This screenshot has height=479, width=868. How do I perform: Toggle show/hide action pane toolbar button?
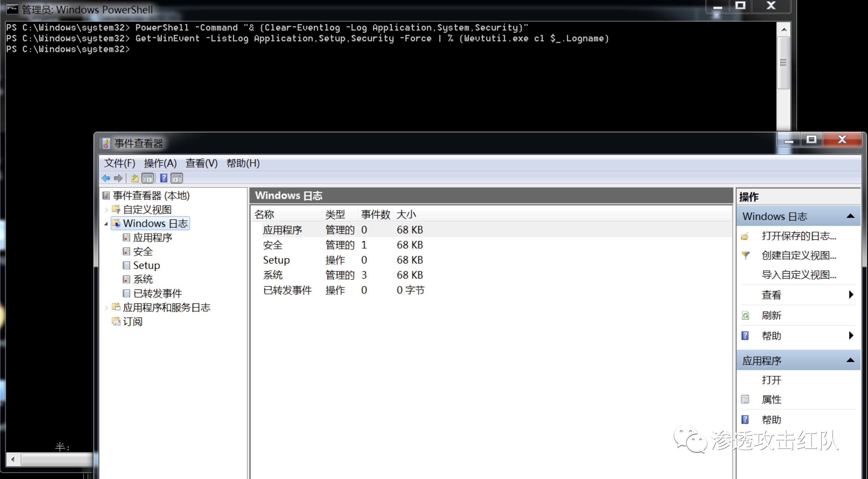177,178
